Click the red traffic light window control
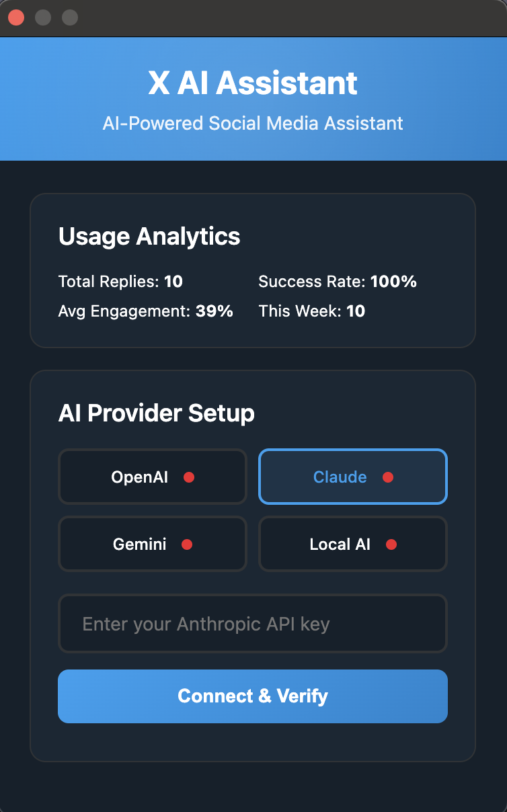This screenshot has width=507, height=812. pyautogui.click(x=16, y=17)
